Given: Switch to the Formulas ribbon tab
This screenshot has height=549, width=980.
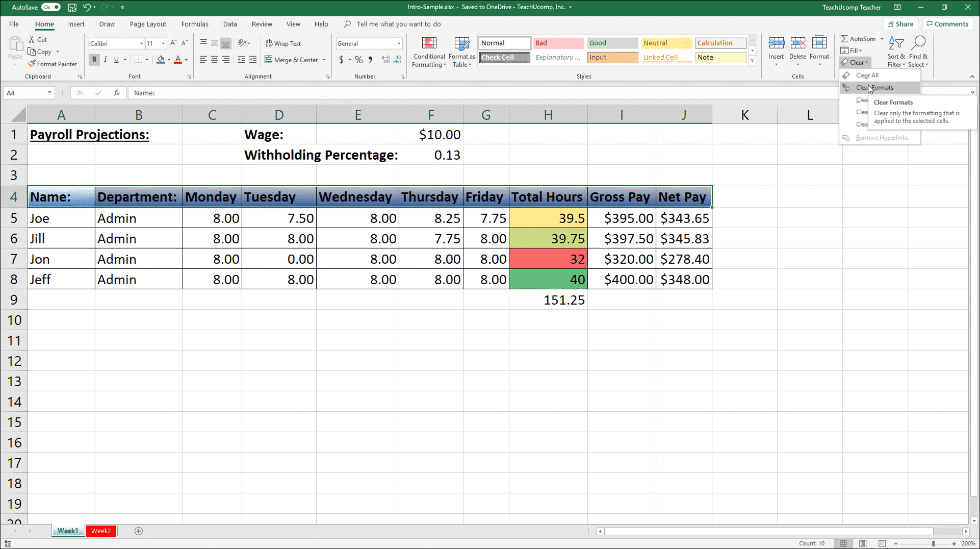Looking at the screenshot, I should [x=195, y=24].
